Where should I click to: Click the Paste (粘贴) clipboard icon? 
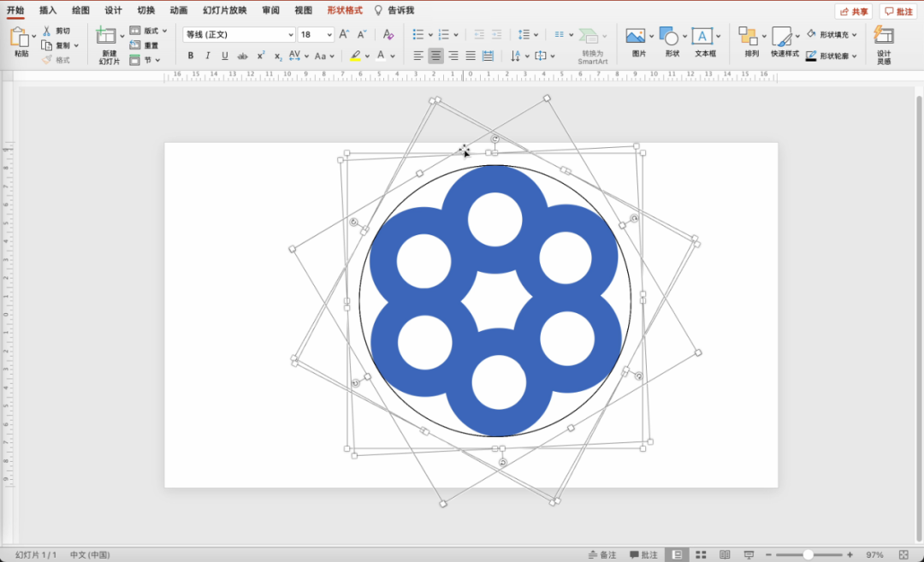(x=19, y=37)
